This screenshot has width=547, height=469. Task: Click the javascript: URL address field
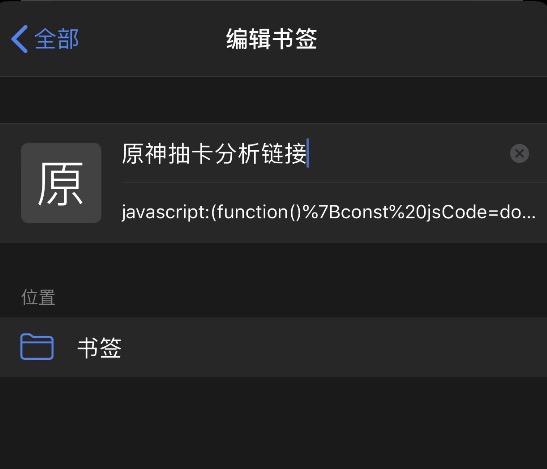(328, 212)
